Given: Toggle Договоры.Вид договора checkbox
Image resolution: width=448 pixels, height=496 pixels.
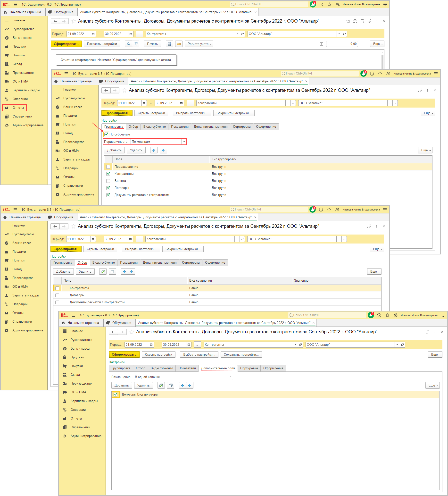Looking at the screenshot, I should [x=116, y=394].
